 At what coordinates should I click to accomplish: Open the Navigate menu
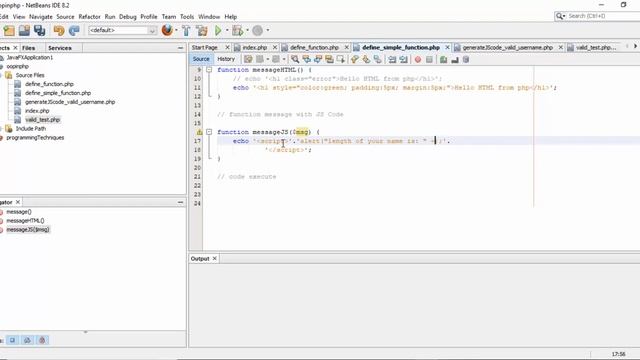click(41, 17)
